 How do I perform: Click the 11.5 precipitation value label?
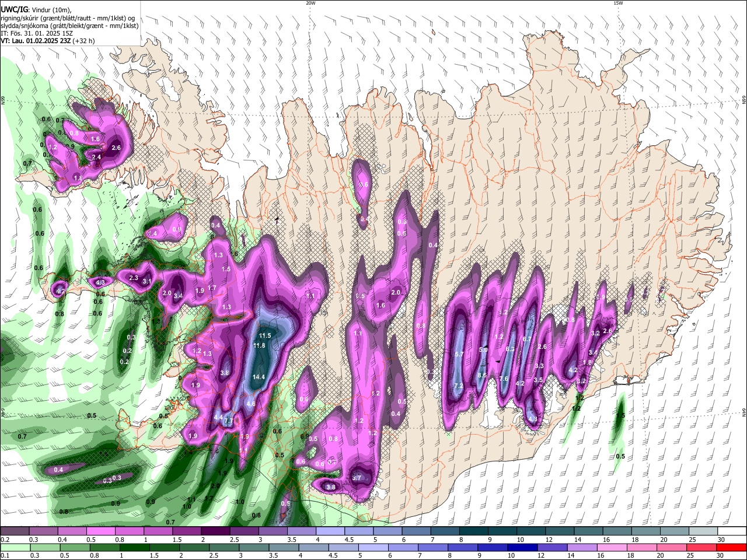coord(265,335)
